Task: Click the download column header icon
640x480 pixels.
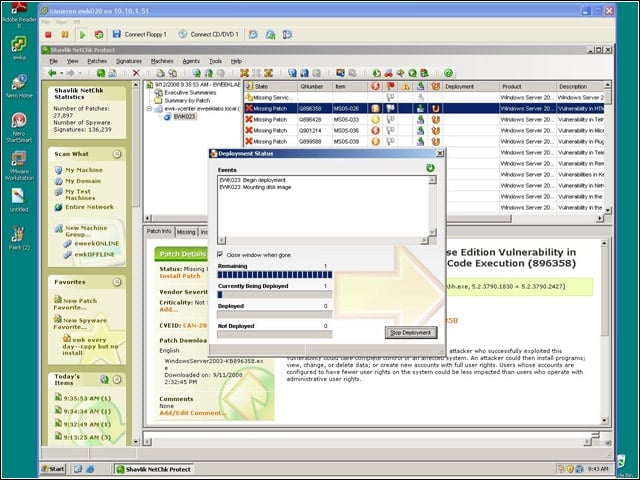Action: (420, 87)
